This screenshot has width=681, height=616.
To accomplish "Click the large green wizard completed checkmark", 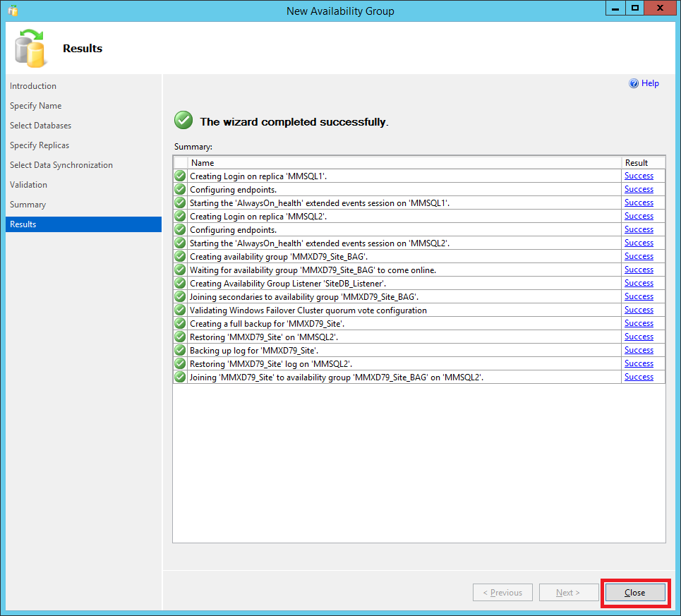I will click(183, 121).
